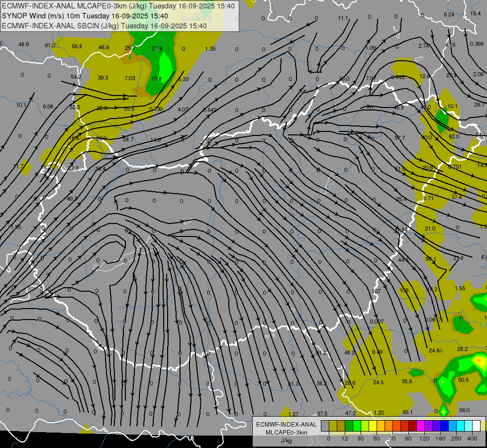Click the amber swatch right of 50
The width and height of the screenshot is (487, 448).
(x=381, y=426)
